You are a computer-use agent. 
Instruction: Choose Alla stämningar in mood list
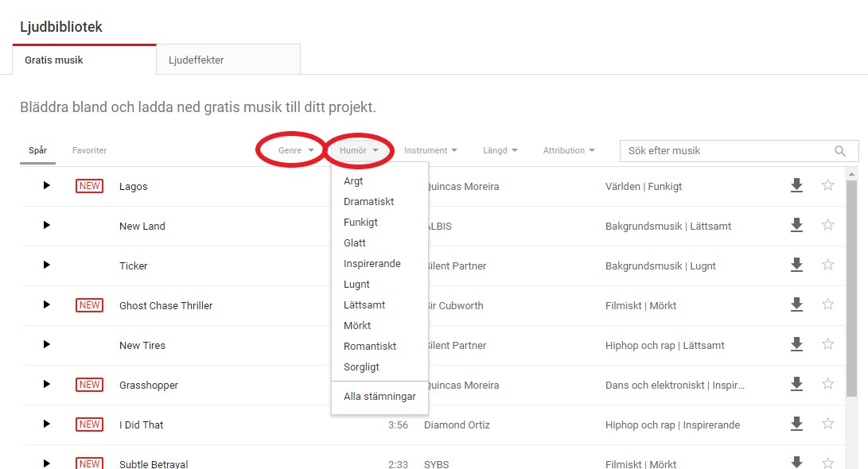click(380, 397)
